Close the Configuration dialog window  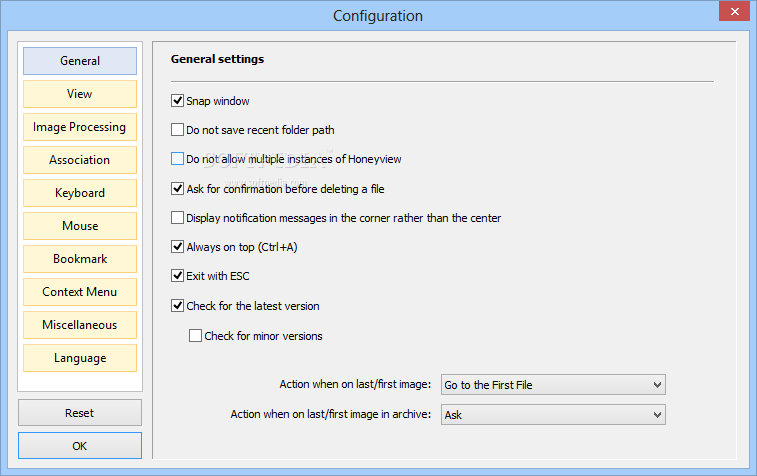[734, 13]
